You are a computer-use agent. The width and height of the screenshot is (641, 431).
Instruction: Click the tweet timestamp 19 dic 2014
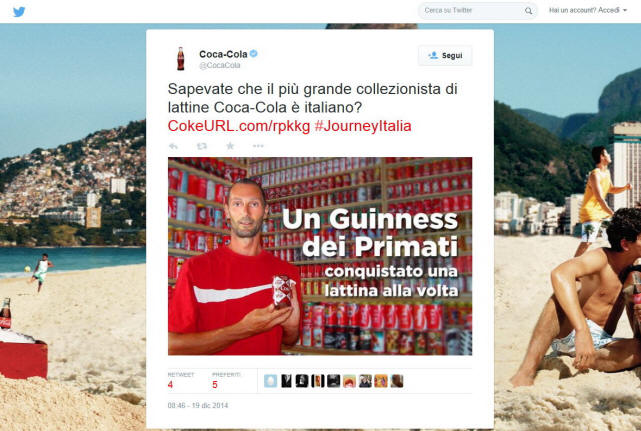pyautogui.click(x=198, y=405)
